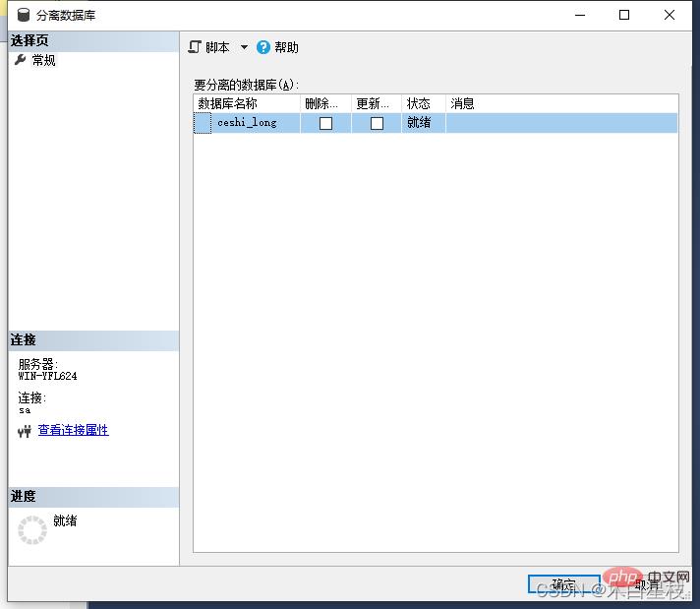Confirm with the 确定 button
This screenshot has width=700, height=609.
pyautogui.click(x=564, y=584)
